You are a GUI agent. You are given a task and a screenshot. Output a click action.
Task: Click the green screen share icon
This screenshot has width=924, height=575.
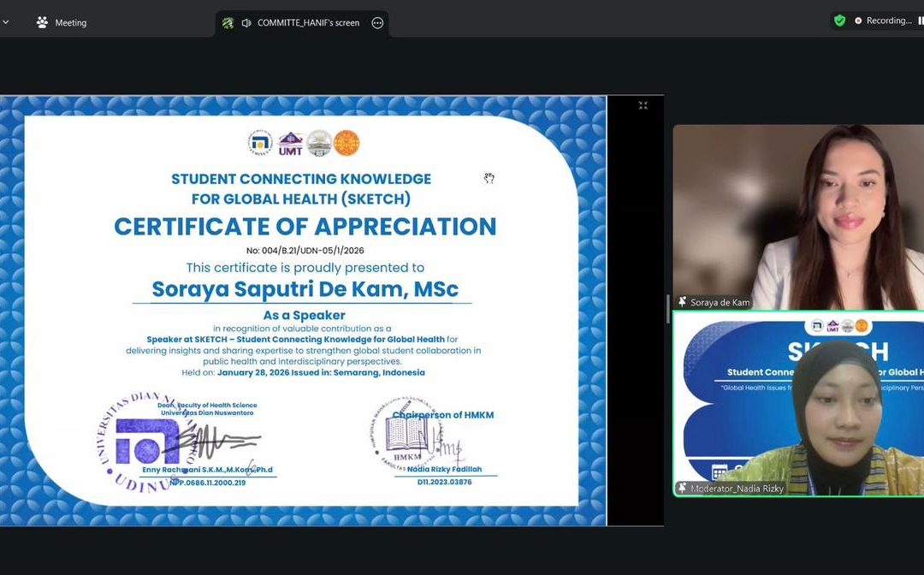click(x=228, y=23)
